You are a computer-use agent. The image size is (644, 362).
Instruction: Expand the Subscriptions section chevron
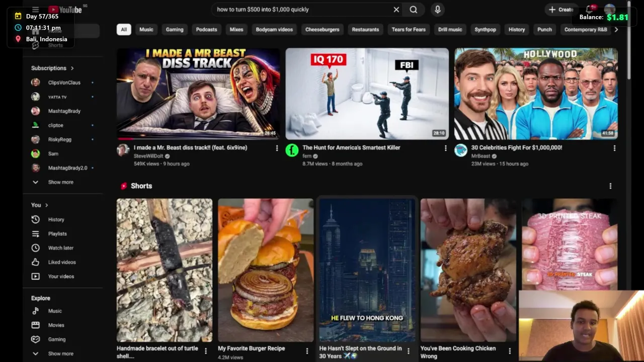click(72, 68)
